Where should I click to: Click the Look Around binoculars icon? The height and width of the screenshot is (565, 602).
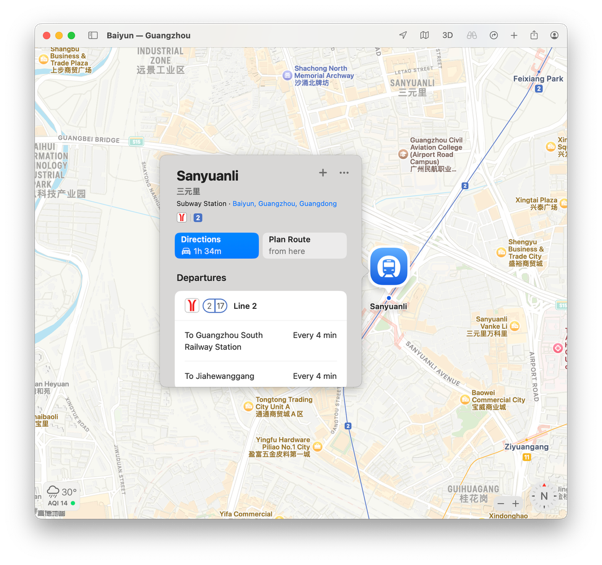coord(471,35)
